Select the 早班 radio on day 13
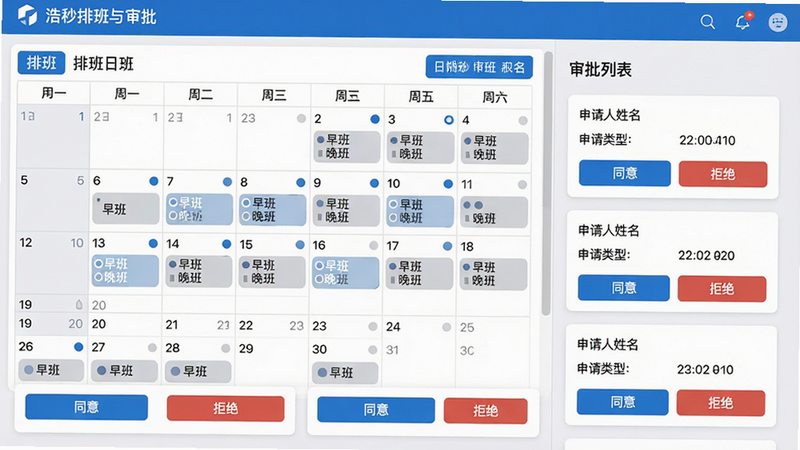800x450 pixels. (x=98, y=264)
